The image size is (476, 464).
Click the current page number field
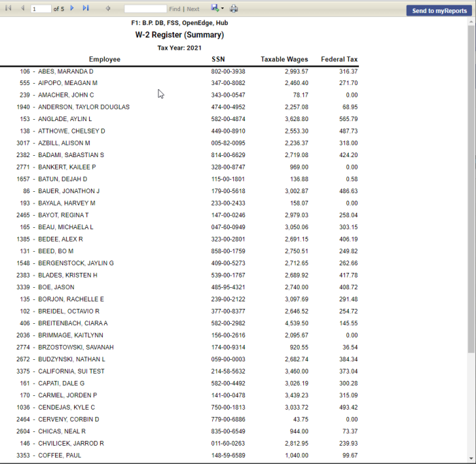tap(41, 9)
